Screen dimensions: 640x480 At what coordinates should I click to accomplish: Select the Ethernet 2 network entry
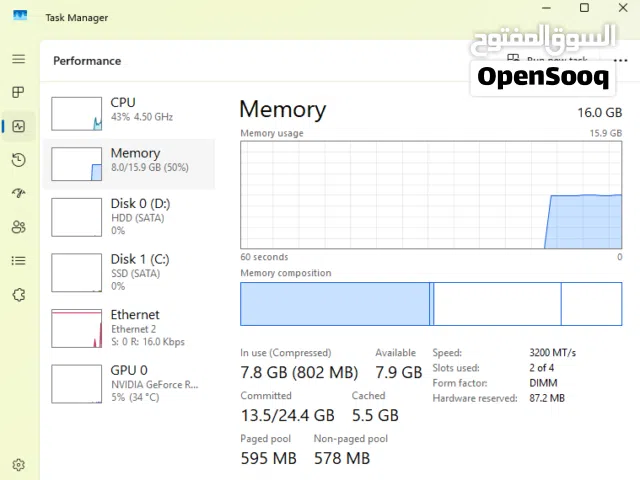click(x=129, y=328)
